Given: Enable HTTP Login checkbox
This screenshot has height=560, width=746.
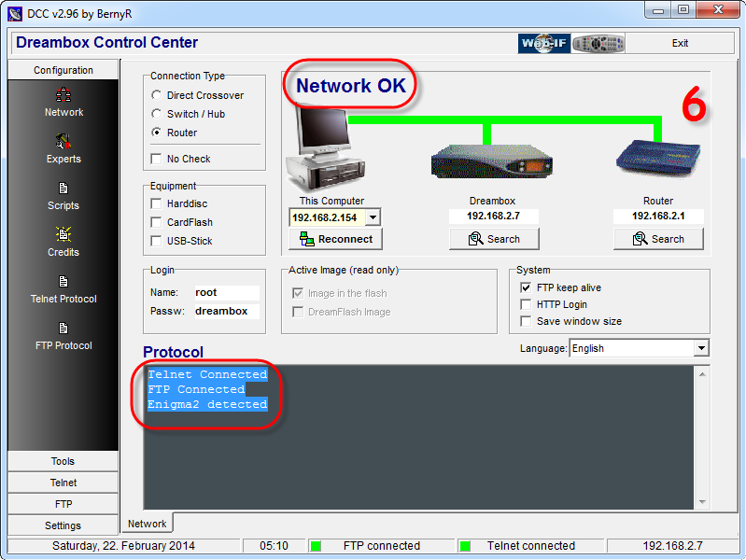Looking at the screenshot, I should point(526,304).
